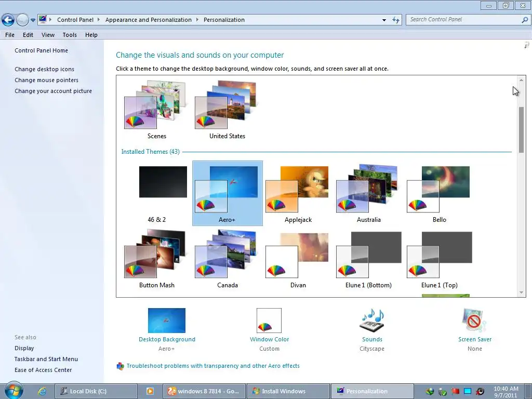This screenshot has height=399, width=532.
Task: Select the Bello theme
Action: tap(439, 193)
